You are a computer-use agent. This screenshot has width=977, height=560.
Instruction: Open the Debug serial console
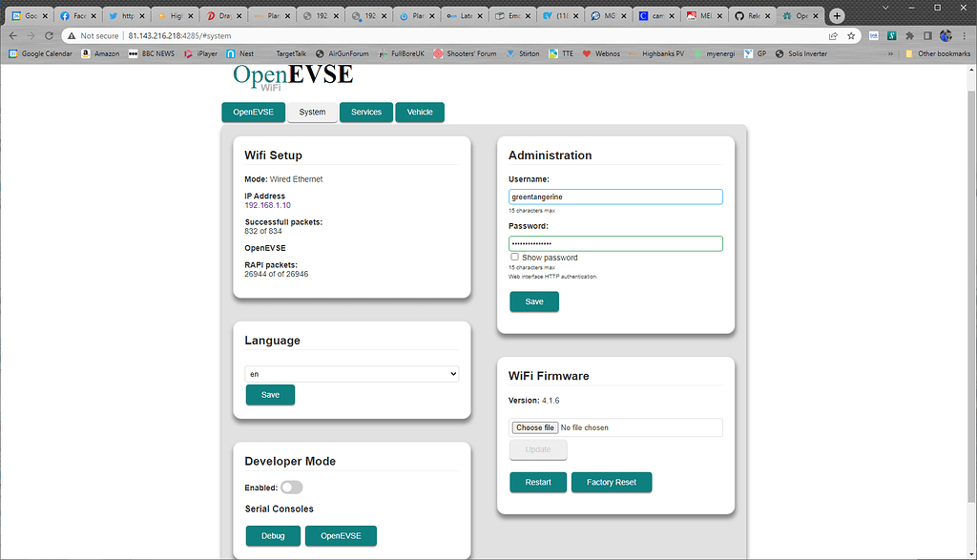[273, 535]
